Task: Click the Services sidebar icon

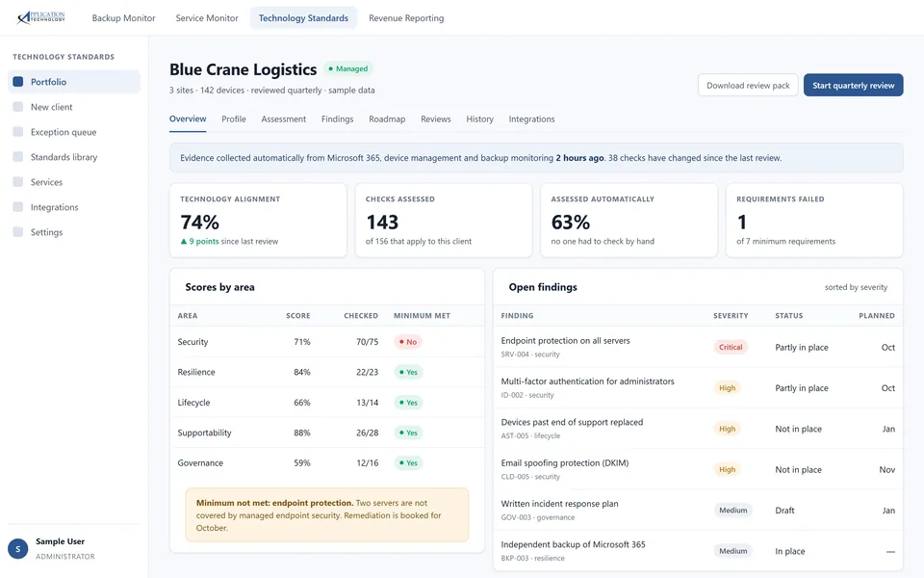Action: (x=18, y=182)
